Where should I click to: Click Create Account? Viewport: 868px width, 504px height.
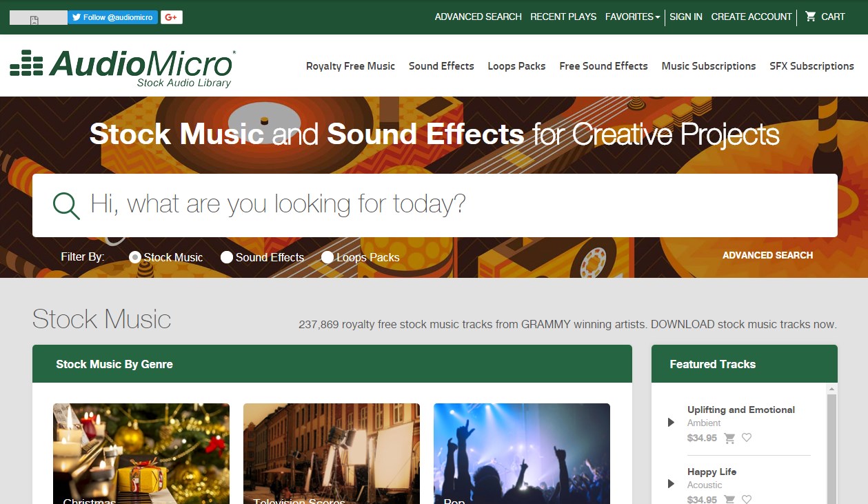[x=751, y=17]
